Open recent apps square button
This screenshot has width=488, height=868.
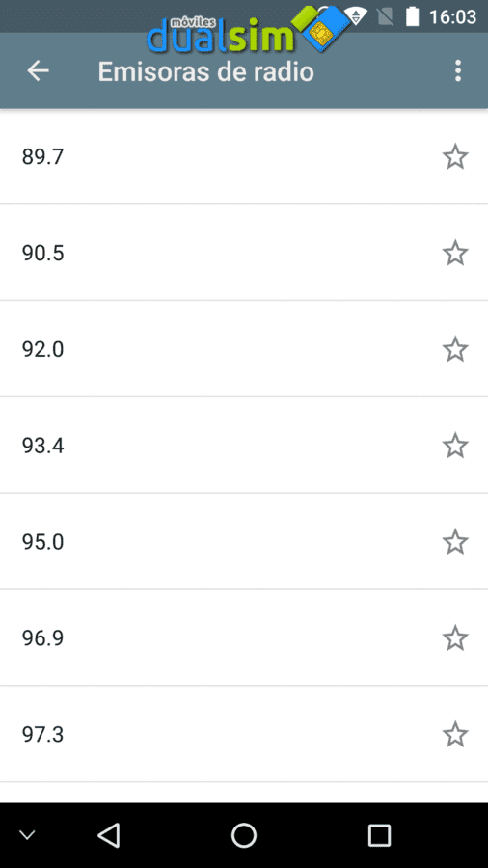point(380,835)
